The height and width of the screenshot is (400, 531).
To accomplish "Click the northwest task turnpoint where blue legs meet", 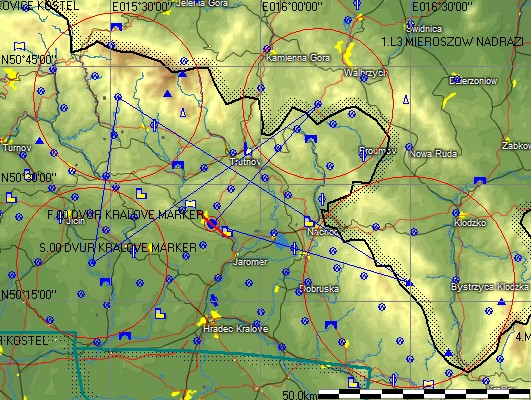I will click(118, 97).
